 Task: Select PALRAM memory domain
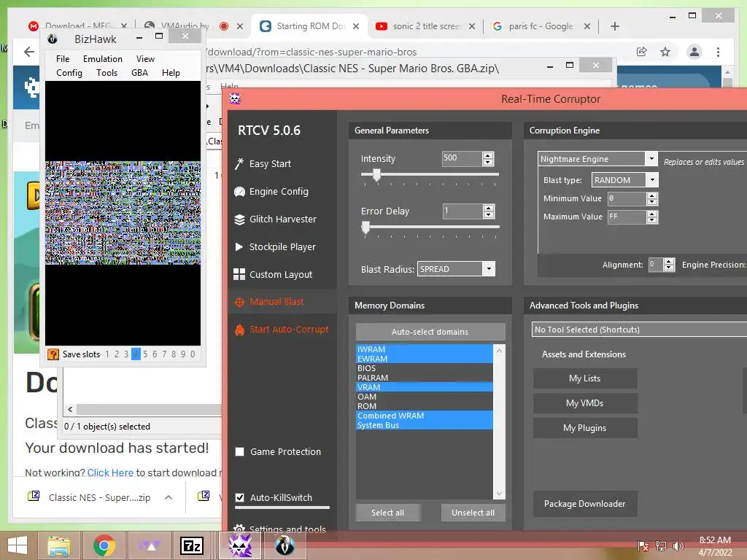coord(424,378)
